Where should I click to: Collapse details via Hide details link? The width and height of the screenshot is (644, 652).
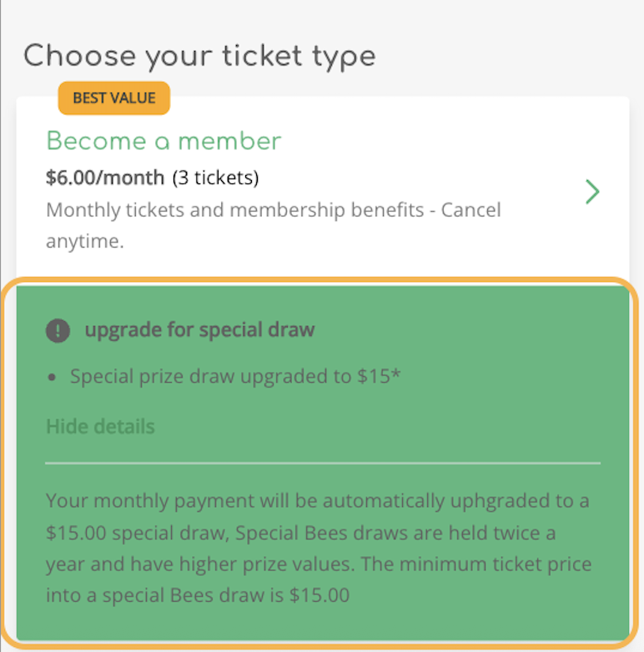[x=100, y=427]
